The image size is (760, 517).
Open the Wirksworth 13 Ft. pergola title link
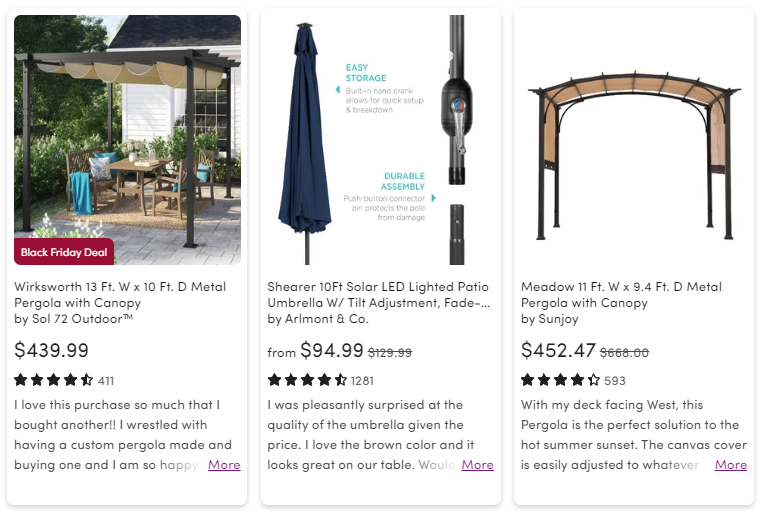click(x=120, y=295)
